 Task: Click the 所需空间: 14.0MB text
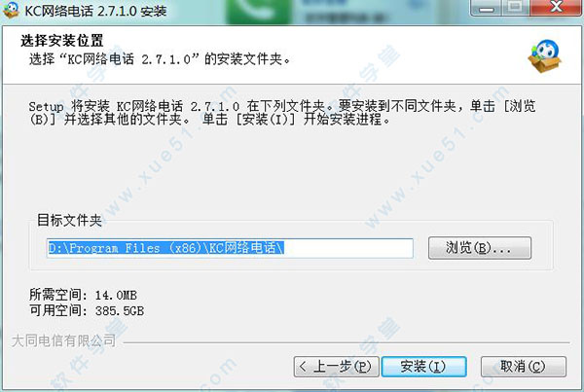point(83,295)
